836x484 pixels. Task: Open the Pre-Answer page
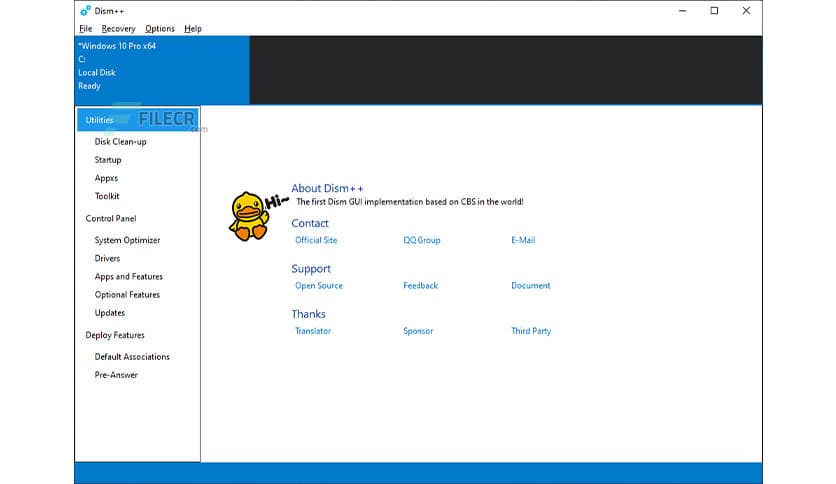click(116, 375)
